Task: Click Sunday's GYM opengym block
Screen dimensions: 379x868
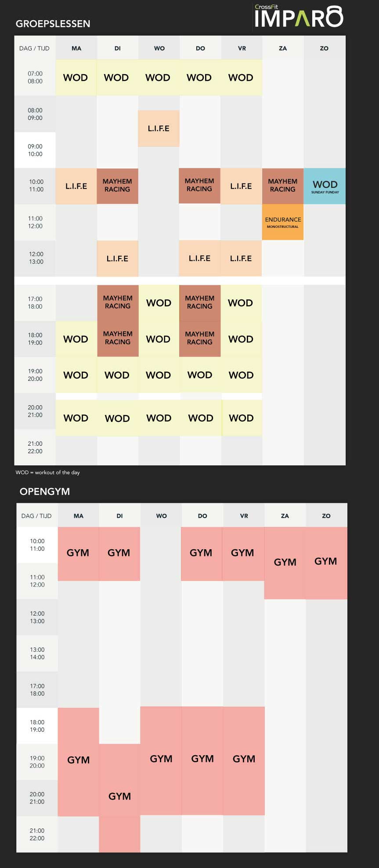Action: tap(326, 563)
